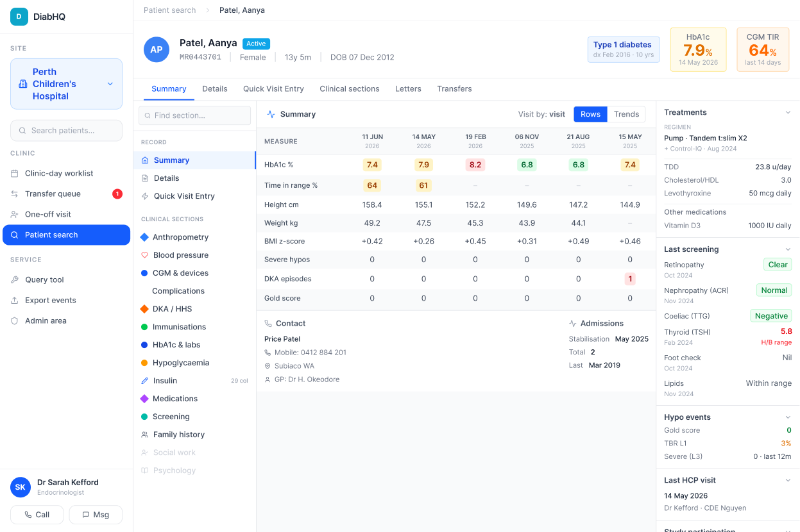Image resolution: width=800 pixels, height=532 pixels.
Task: Click the magnifier icon in Patient search
Action: click(x=15, y=235)
